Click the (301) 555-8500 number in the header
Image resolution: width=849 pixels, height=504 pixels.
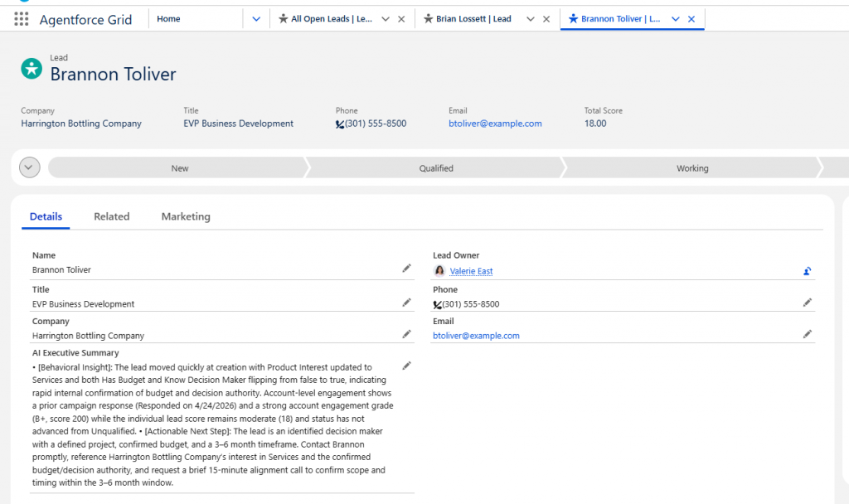(x=376, y=124)
